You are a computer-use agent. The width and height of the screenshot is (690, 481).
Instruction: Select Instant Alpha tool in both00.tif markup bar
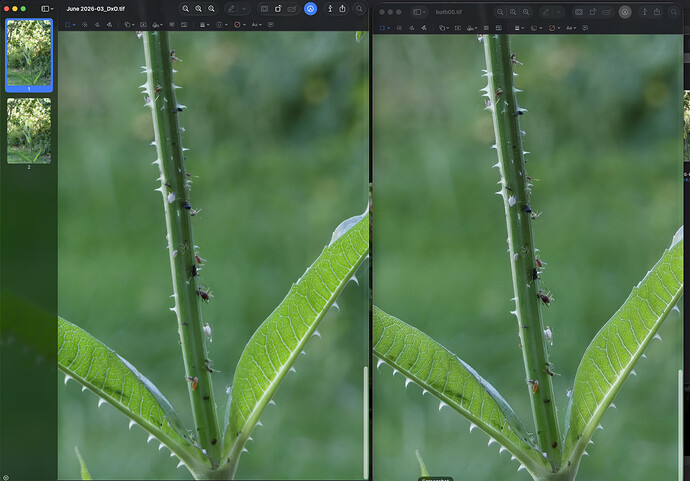[399, 28]
